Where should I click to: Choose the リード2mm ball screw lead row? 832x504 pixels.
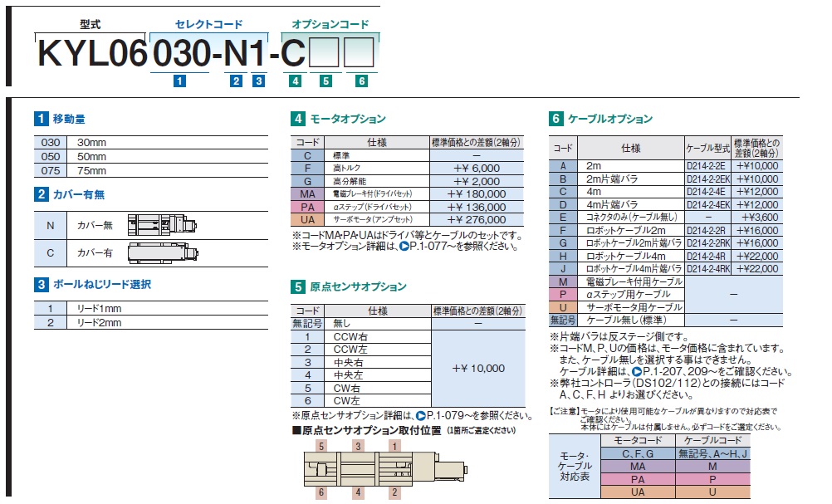point(151,322)
